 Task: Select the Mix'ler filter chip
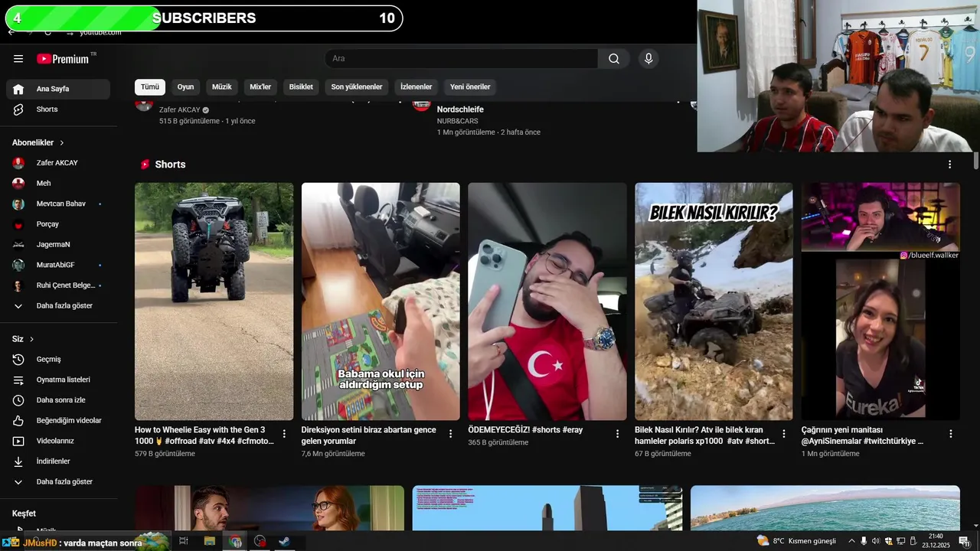click(x=260, y=86)
